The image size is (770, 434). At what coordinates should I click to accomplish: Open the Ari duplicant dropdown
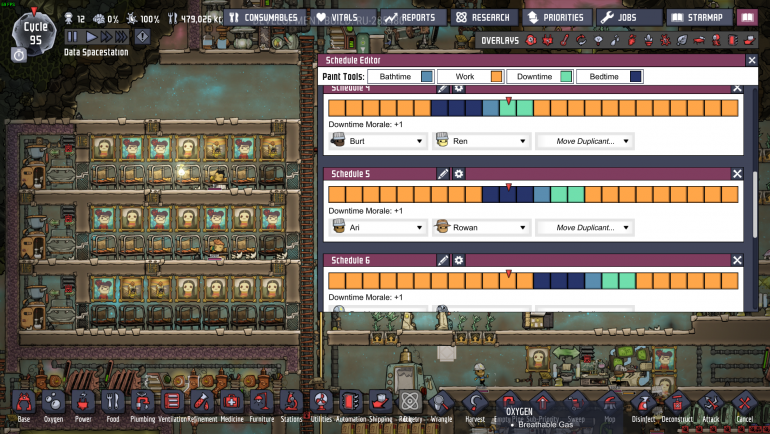click(x=378, y=228)
